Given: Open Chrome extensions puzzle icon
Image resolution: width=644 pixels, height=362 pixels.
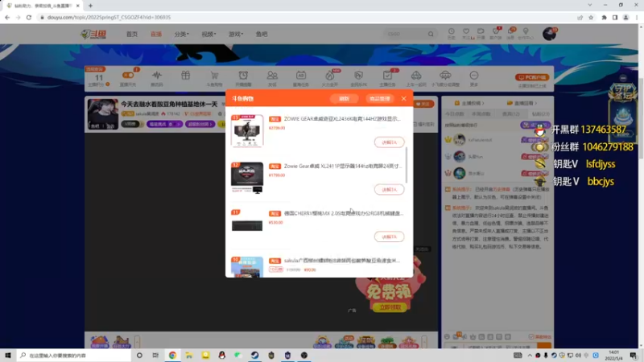Looking at the screenshot, I should click(x=605, y=17).
